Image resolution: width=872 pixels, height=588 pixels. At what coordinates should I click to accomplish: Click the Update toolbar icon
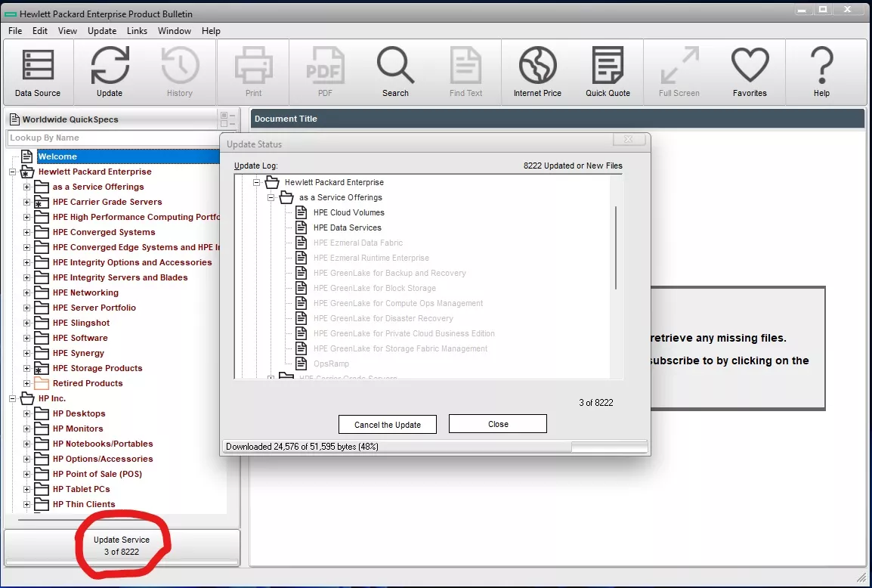click(110, 65)
